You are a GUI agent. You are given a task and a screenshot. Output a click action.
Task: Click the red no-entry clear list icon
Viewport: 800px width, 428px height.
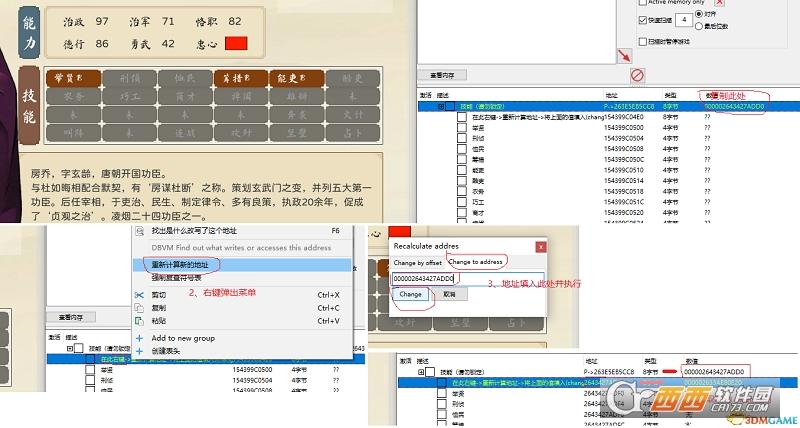[637, 75]
